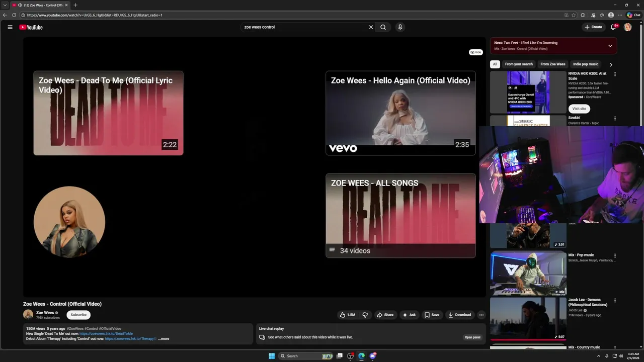The height and width of the screenshot is (362, 644).
Task: Clear the search box text
Action: click(x=371, y=27)
